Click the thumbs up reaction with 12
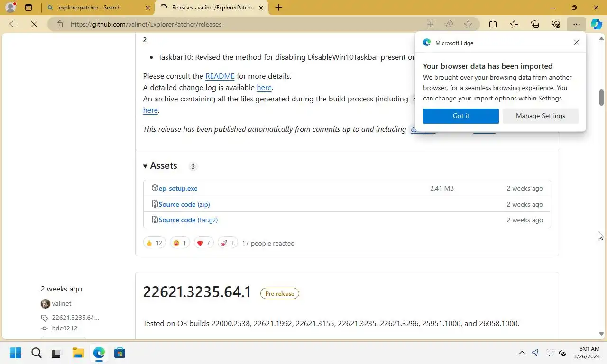 (155, 243)
